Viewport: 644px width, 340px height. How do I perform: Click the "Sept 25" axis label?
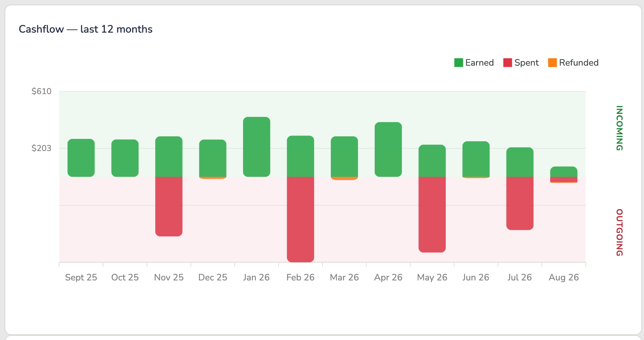click(81, 277)
